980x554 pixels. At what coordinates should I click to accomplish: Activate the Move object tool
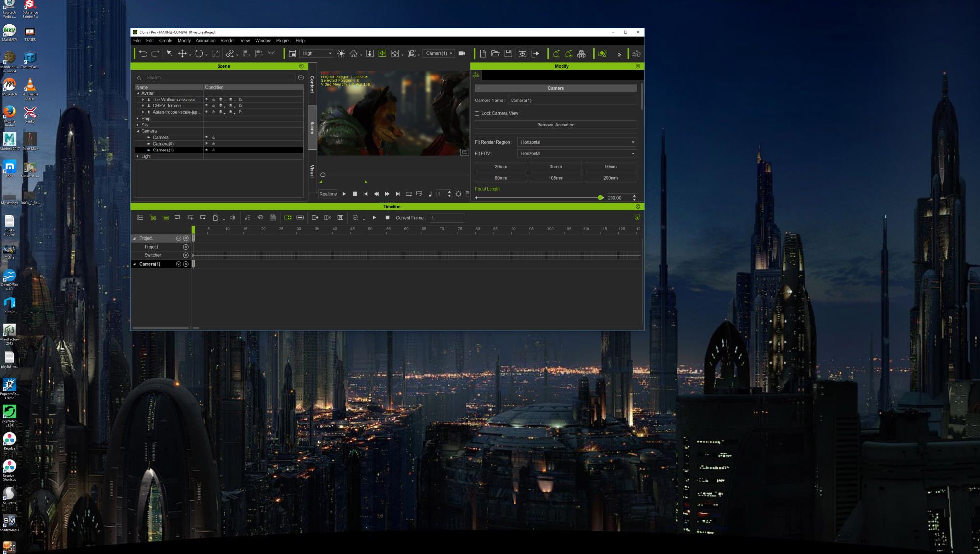(x=182, y=54)
